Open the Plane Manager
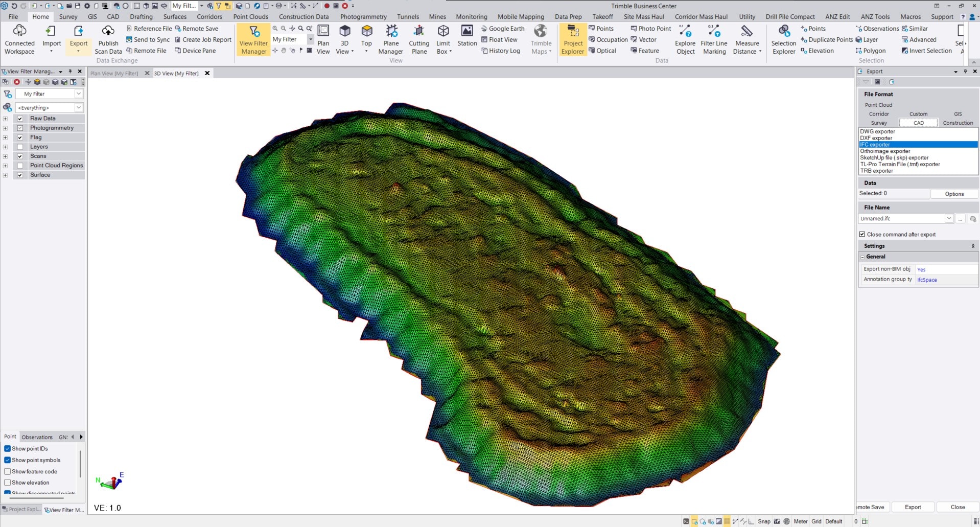This screenshot has height=527, width=980. coord(391,39)
